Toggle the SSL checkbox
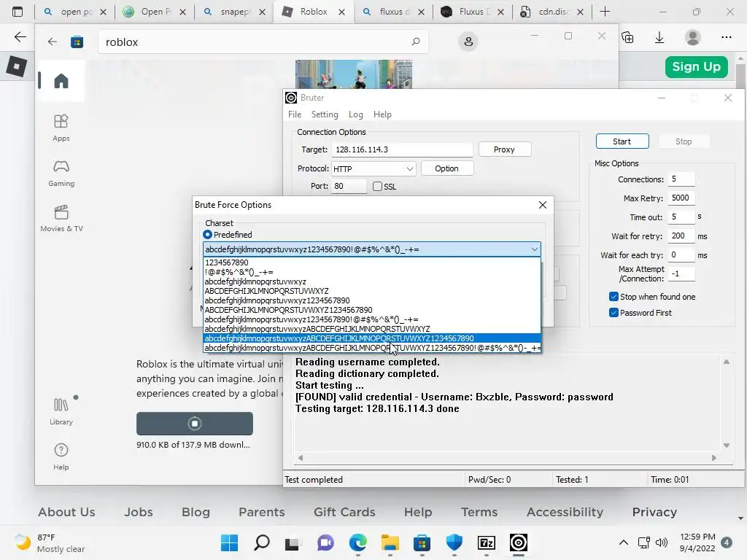The height and width of the screenshot is (560, 747). (377, 186)
